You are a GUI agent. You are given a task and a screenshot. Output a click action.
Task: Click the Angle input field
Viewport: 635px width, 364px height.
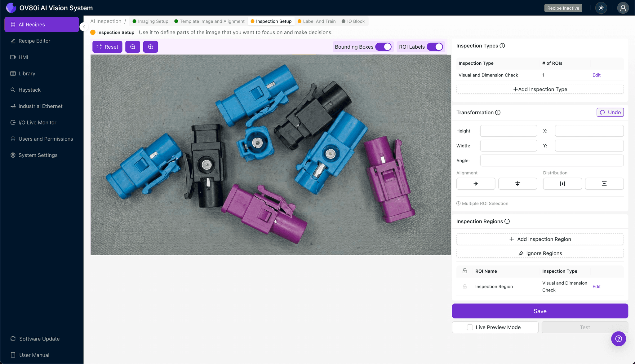tap(552, 160)
